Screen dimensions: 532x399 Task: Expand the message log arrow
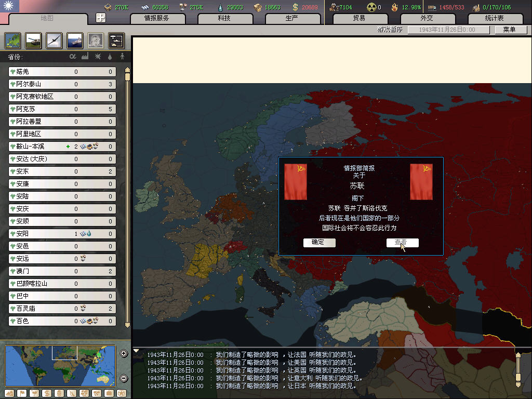137,351
